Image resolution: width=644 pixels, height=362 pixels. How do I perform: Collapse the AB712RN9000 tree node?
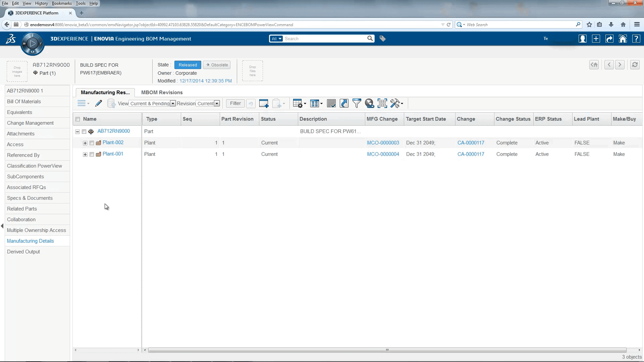(x=77, y=132)
